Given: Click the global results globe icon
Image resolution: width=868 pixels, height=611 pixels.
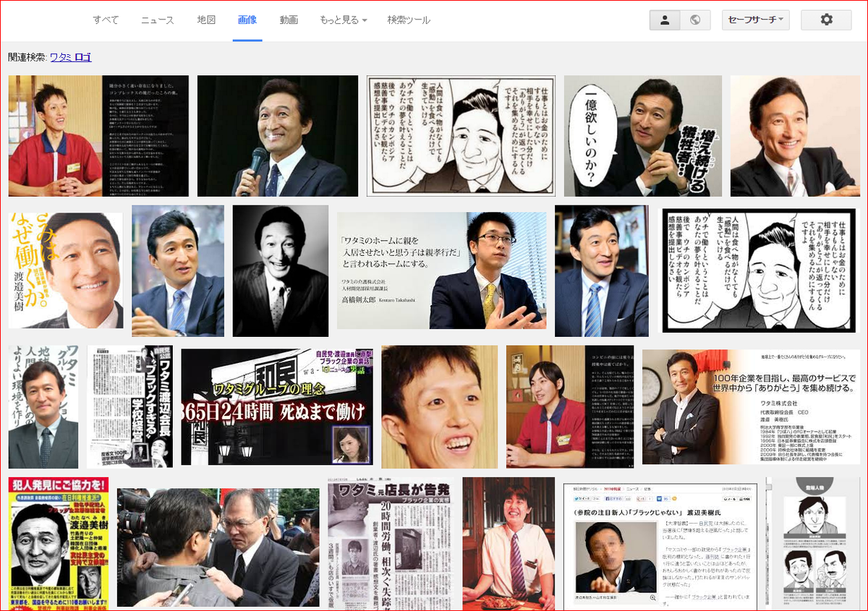Looking at the screenshot, I should point(695,20).
